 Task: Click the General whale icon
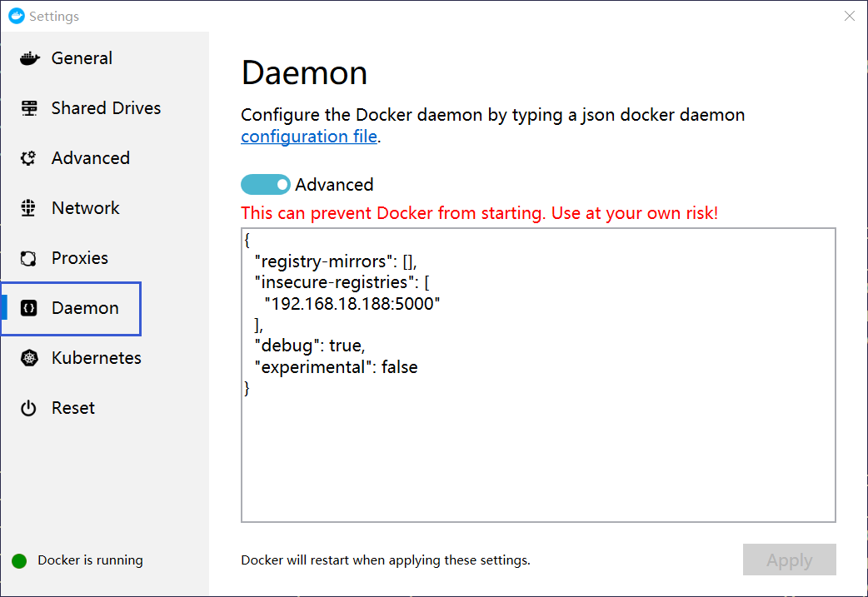[x=29, y=58]
